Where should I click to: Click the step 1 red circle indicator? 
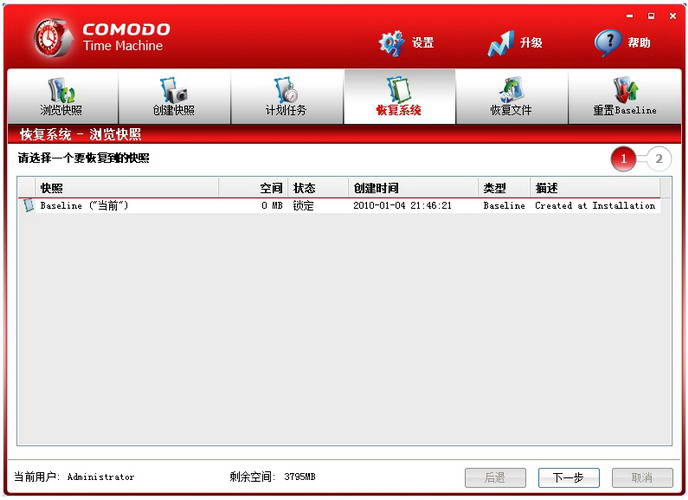tap(623, 159)
